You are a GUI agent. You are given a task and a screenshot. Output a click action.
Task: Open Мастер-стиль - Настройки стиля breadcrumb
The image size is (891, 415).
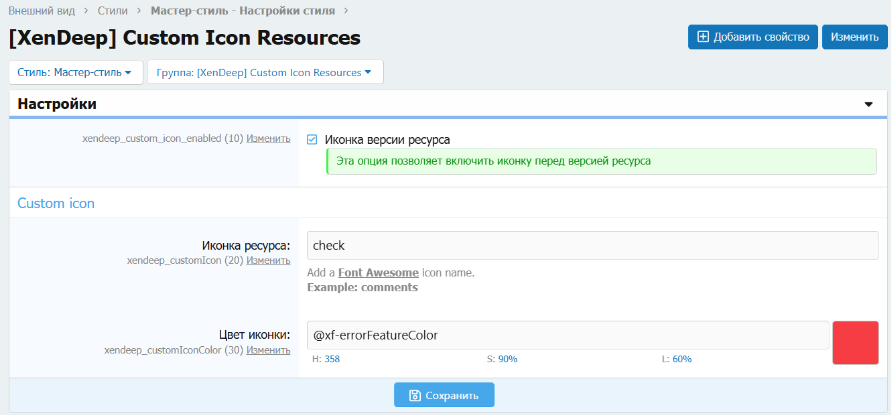click(x=242, y=10)
